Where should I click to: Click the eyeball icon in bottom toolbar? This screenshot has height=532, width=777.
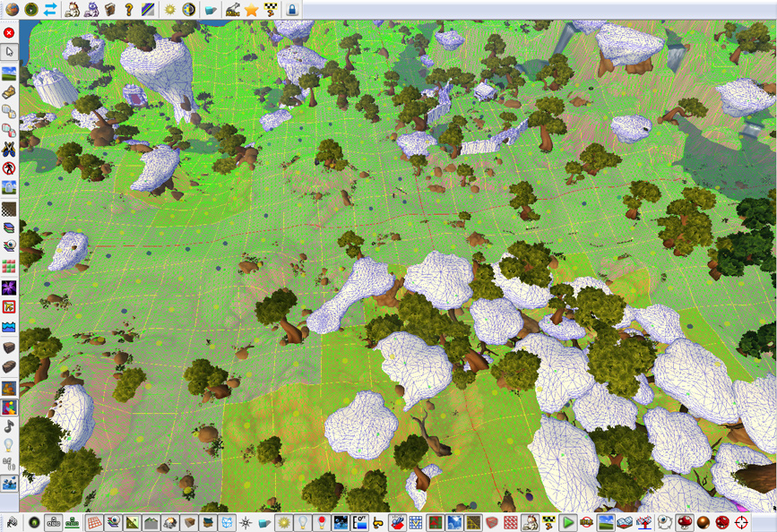click(x=664, y=522)
